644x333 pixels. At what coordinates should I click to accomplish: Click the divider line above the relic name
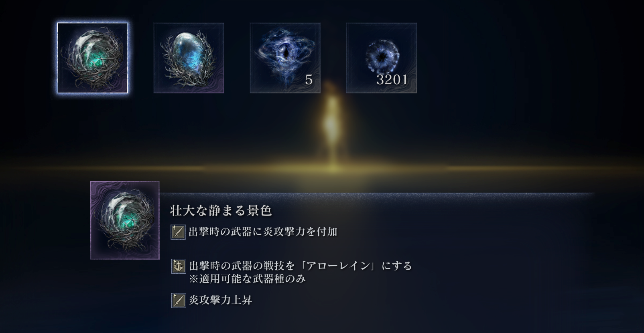376,194
